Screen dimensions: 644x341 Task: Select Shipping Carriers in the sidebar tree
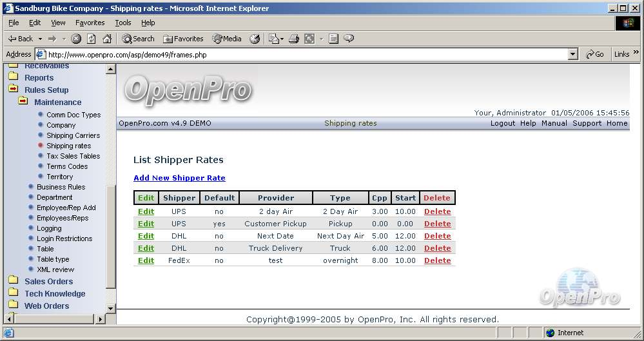[73, 135]
